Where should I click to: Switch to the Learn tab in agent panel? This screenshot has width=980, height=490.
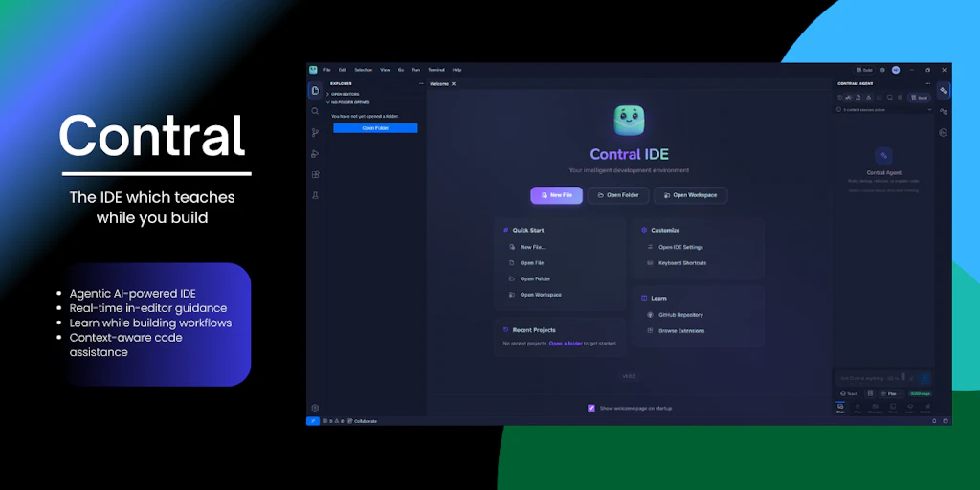pos(910,408)
